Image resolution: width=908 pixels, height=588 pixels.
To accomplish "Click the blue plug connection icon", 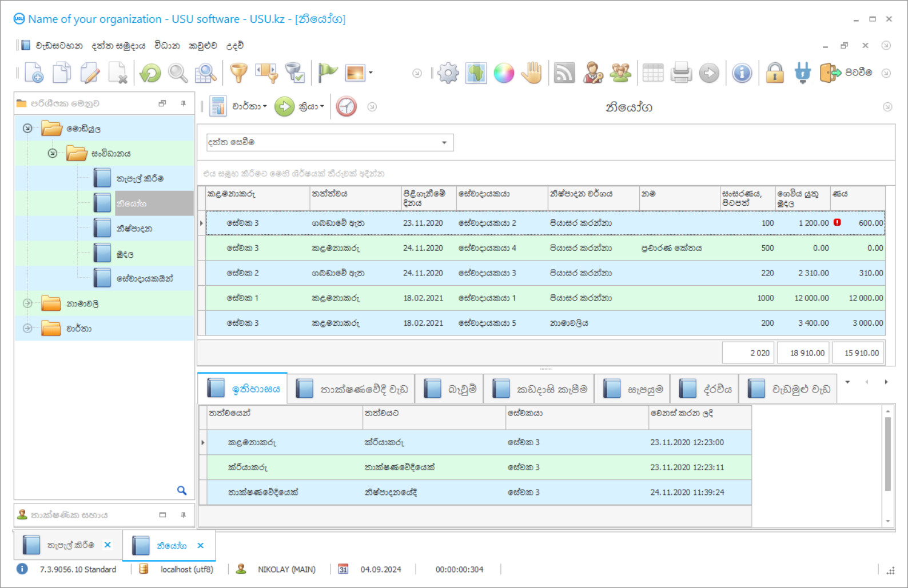I will (x=803, y=73).
